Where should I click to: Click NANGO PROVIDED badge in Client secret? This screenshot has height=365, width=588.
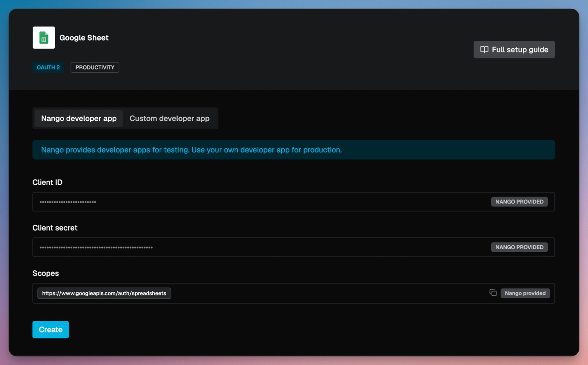click(519, 247)
